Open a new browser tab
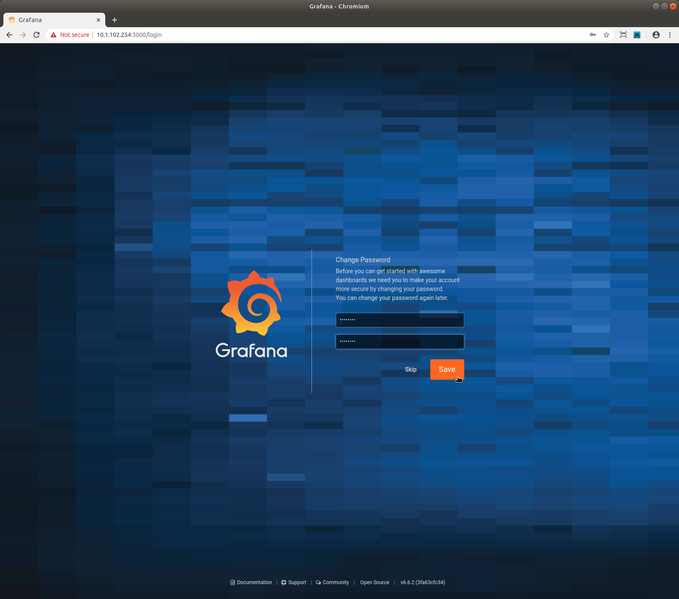 coord(114,19)
